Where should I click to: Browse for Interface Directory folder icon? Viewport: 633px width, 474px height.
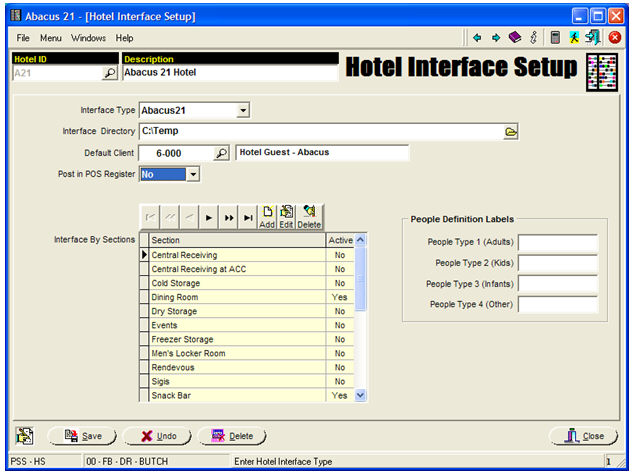[x=511, y=132]
